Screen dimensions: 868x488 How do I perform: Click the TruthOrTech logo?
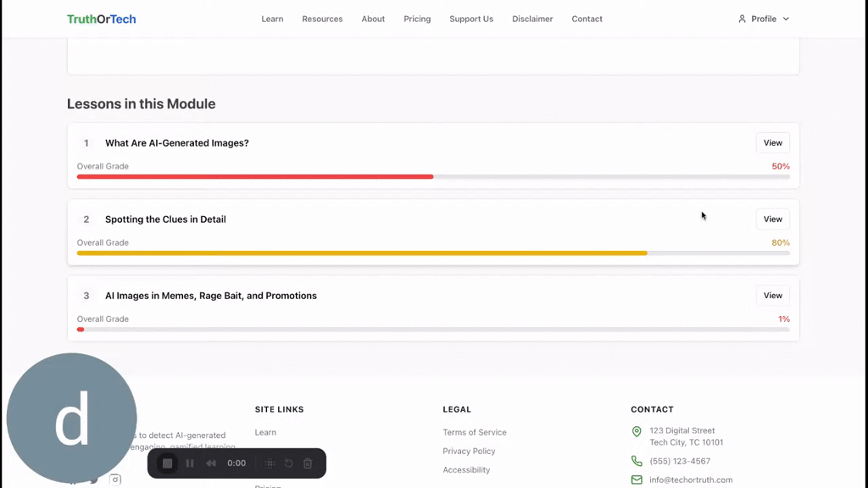click(x=102, y=19)
